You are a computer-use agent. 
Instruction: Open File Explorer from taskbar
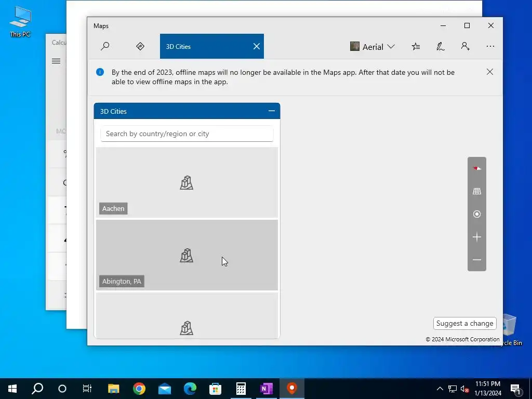click(x=113, y=389)
